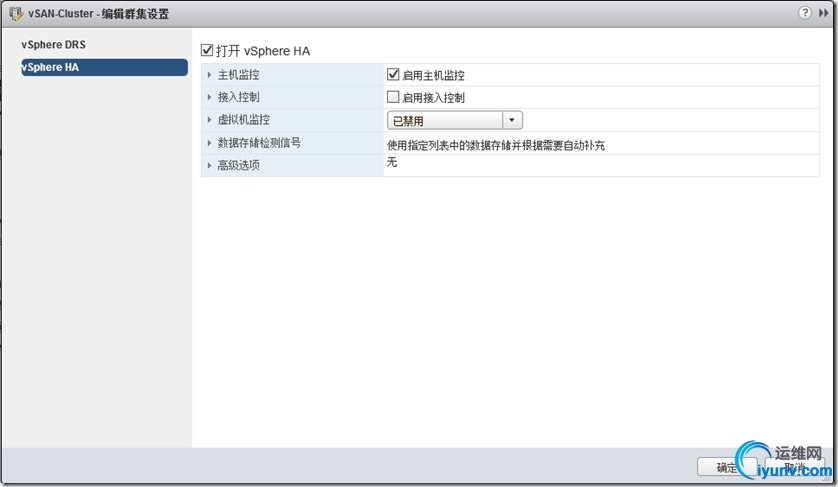Select vSphere DRS in the left panel
The height and width of the screenshot is (487, 838).
pos(53,45)
